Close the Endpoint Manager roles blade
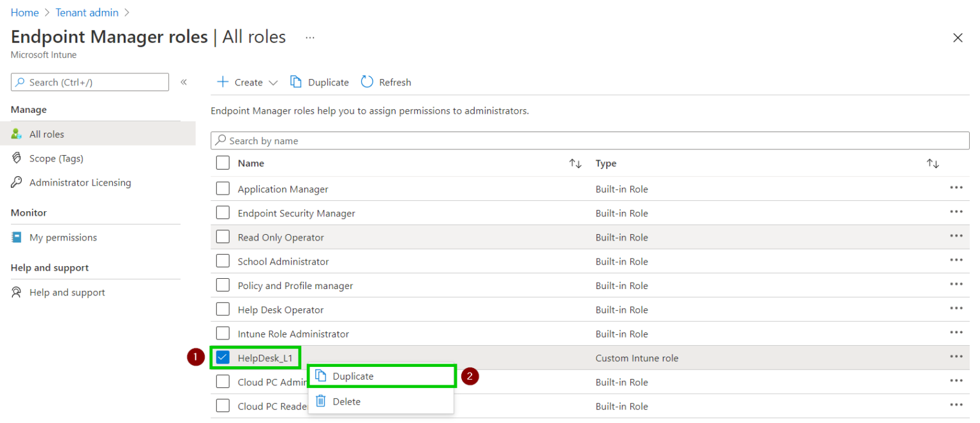Viewport: 980px width, 423px height. pyautogui.click(x=958, y=38)
